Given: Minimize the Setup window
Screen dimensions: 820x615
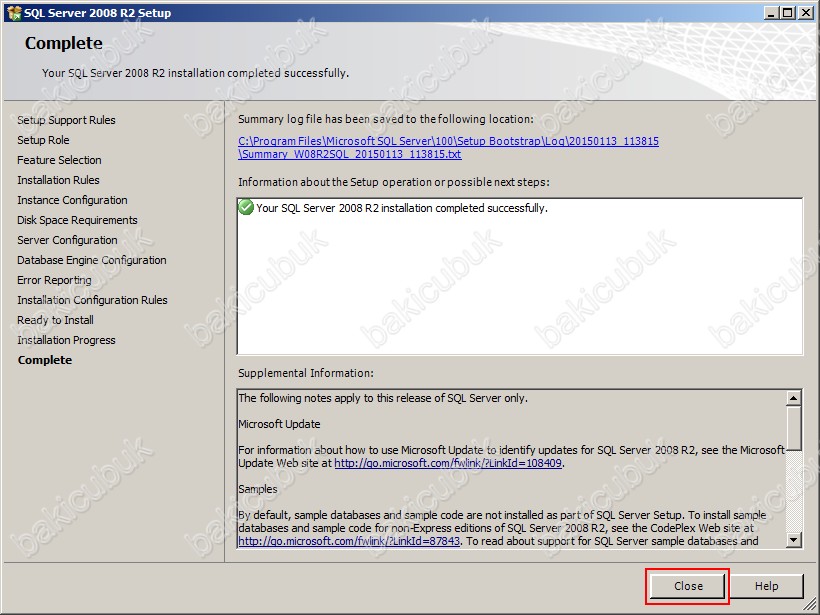Looking at the screenshot, I should pyautogui.click(x=770, y=13).
